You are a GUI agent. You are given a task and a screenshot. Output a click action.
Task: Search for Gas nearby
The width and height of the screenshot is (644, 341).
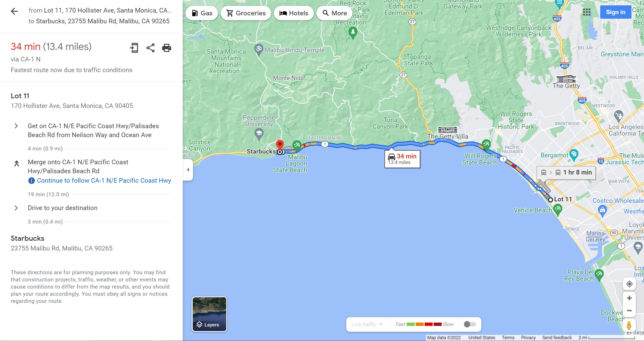[x=202, y=13]
